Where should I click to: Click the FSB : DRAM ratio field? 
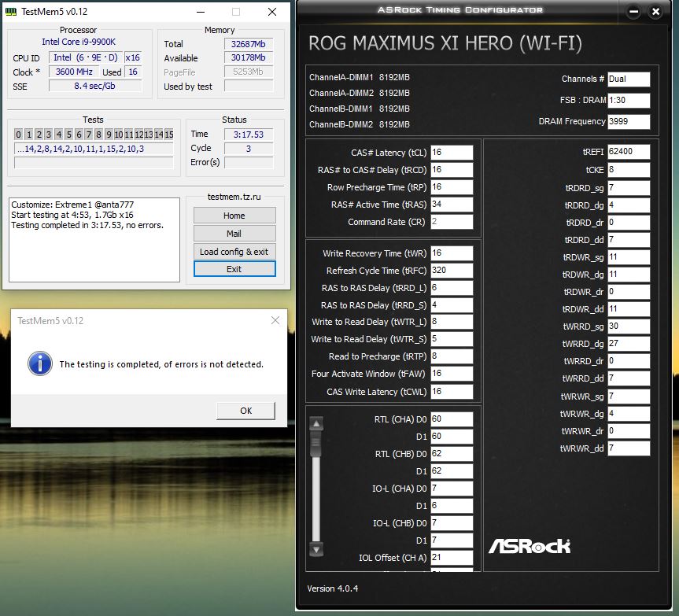point(629,101)
